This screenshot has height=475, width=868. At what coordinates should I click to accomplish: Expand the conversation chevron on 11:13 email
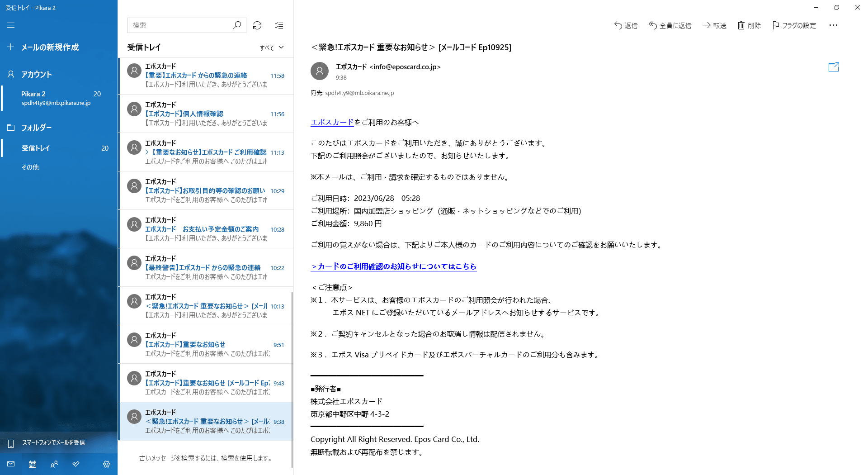(147, 152)
